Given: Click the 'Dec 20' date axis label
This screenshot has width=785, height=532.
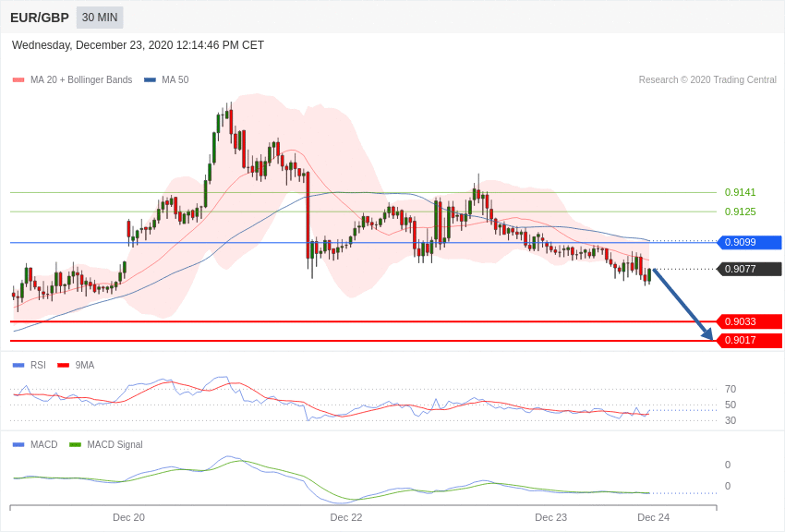Looking at the screenshot, I should point(128,517).
